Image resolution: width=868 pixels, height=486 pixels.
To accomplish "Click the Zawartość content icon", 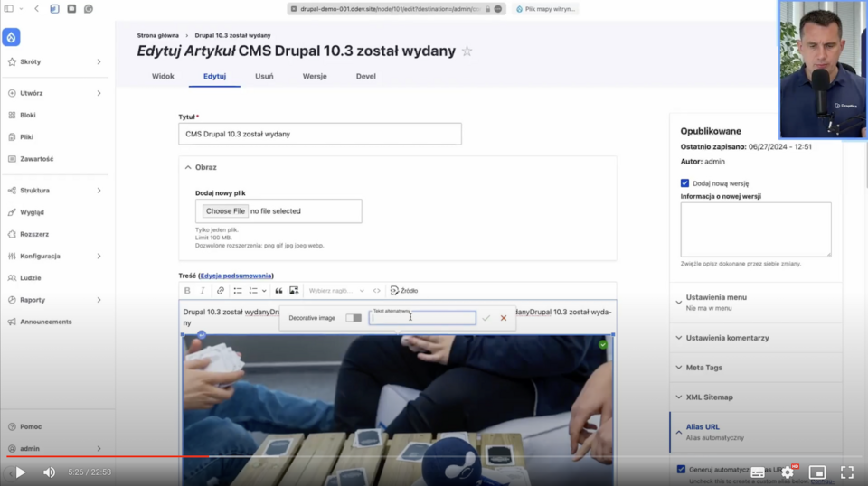I will click(x=12, y=159).
